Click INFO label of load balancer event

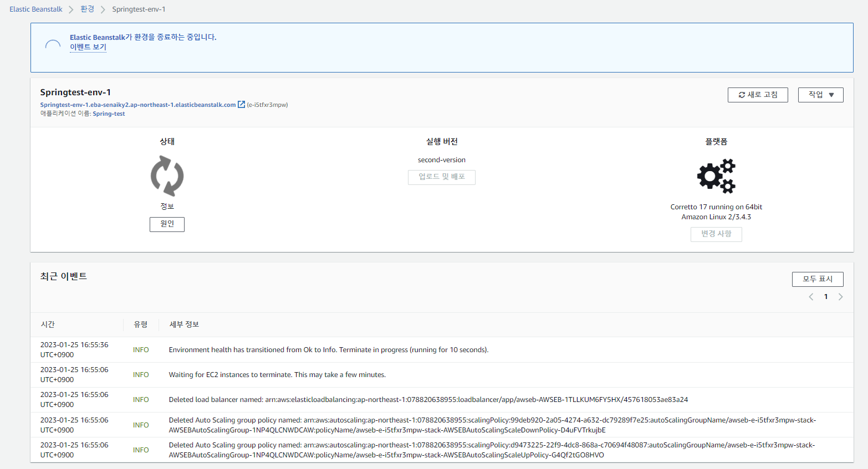tap(141, 400)
